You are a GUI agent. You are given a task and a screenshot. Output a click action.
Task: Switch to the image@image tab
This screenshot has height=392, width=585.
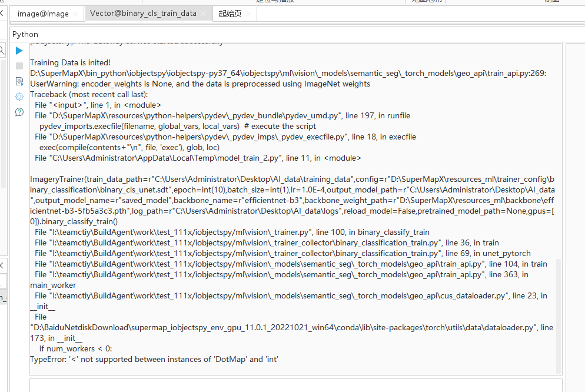pos(43,14)
